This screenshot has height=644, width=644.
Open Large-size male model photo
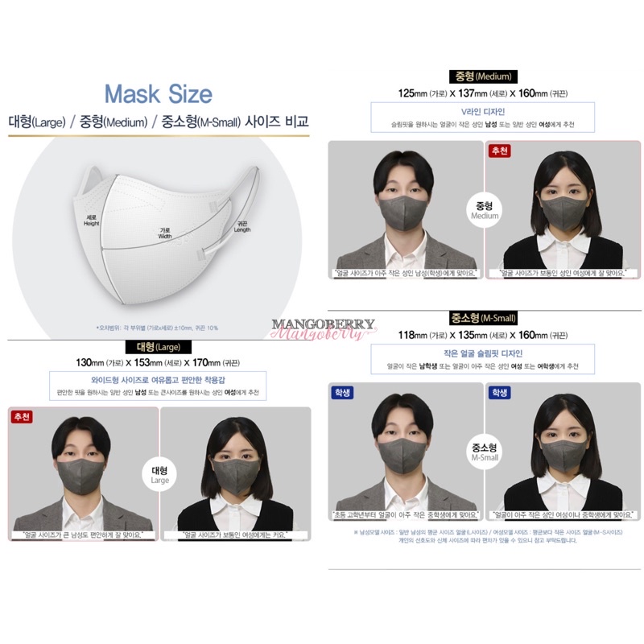click(x=84, y=474)
